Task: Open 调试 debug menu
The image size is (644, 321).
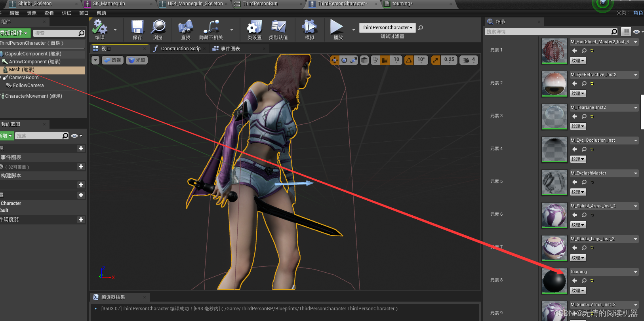Action: [x=67, y=13]
